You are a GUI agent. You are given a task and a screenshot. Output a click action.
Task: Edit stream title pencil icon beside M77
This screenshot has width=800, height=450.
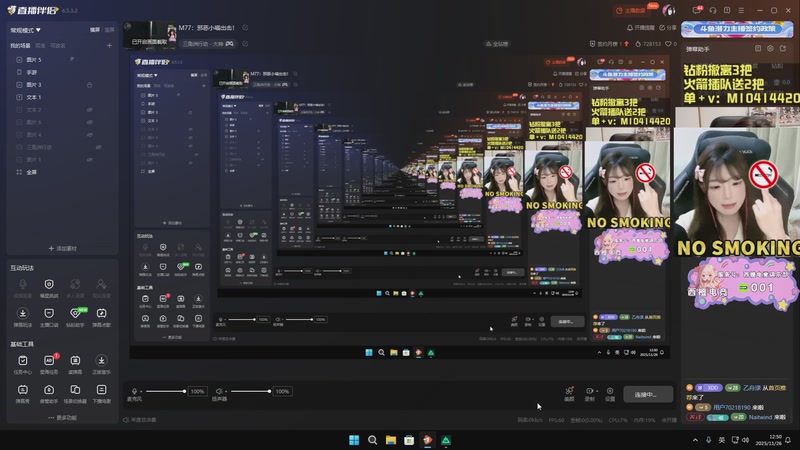pyautogui.click(x=245, y=28)
